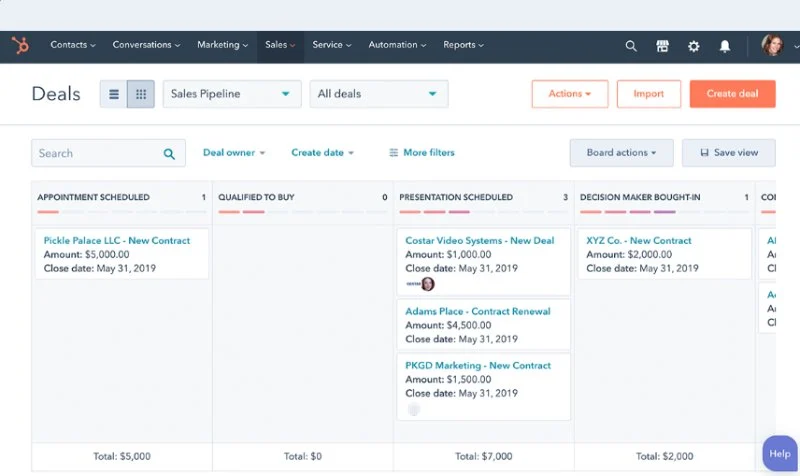Open the Create date filter
The image size is (800, 476).
coord(322,153)
